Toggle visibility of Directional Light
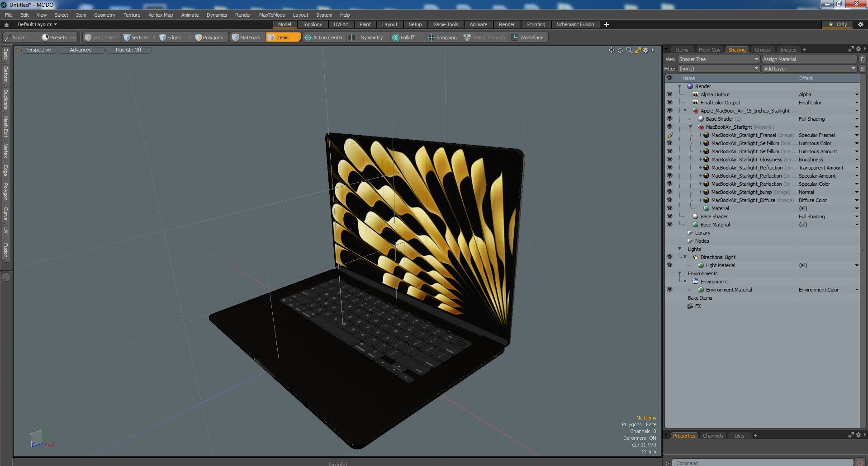The height and width of the screenshot is (466, 868). pos(669,257)
